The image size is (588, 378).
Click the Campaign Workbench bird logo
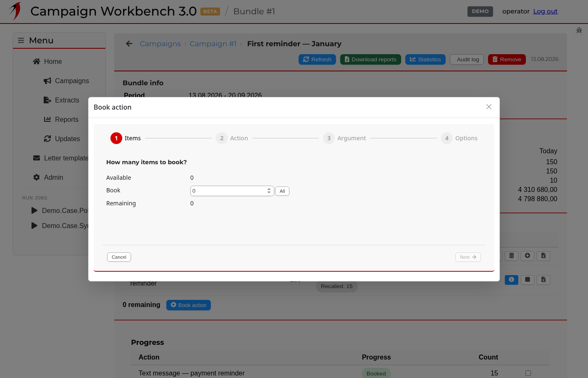pos(16,11)
